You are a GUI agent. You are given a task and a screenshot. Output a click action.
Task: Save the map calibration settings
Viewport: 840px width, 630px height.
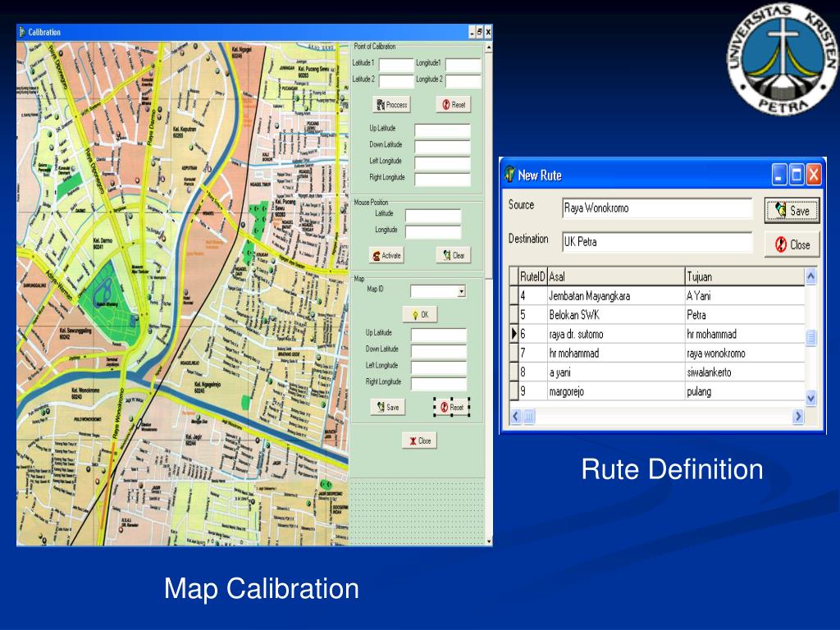pos(387,407)
